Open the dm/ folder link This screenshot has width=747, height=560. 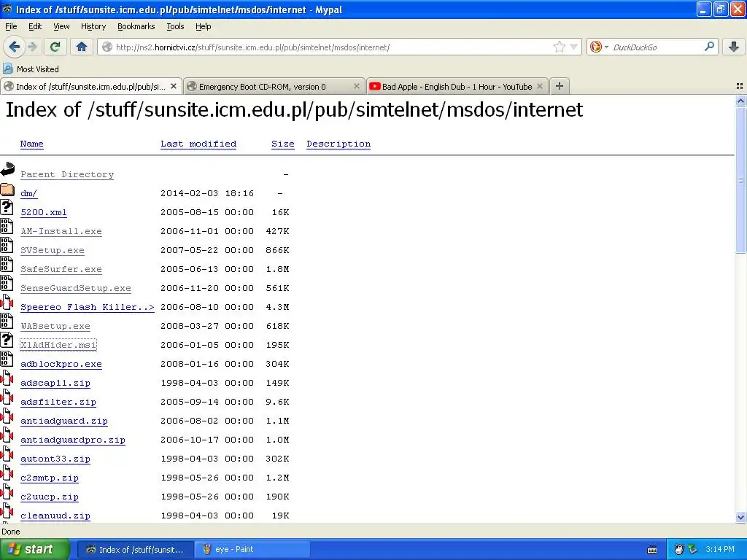[28, 193]
